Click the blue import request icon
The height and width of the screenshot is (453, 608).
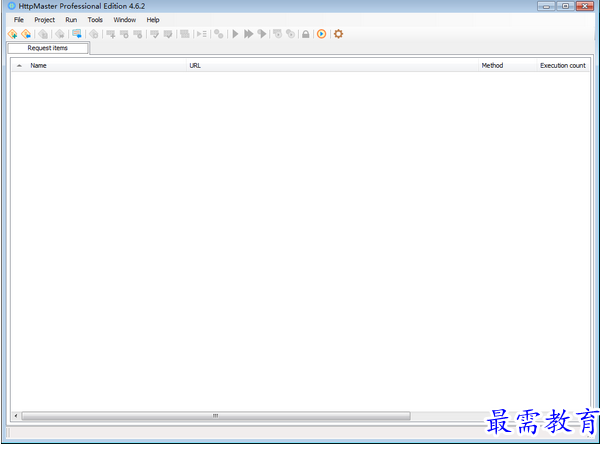(77, 34)
